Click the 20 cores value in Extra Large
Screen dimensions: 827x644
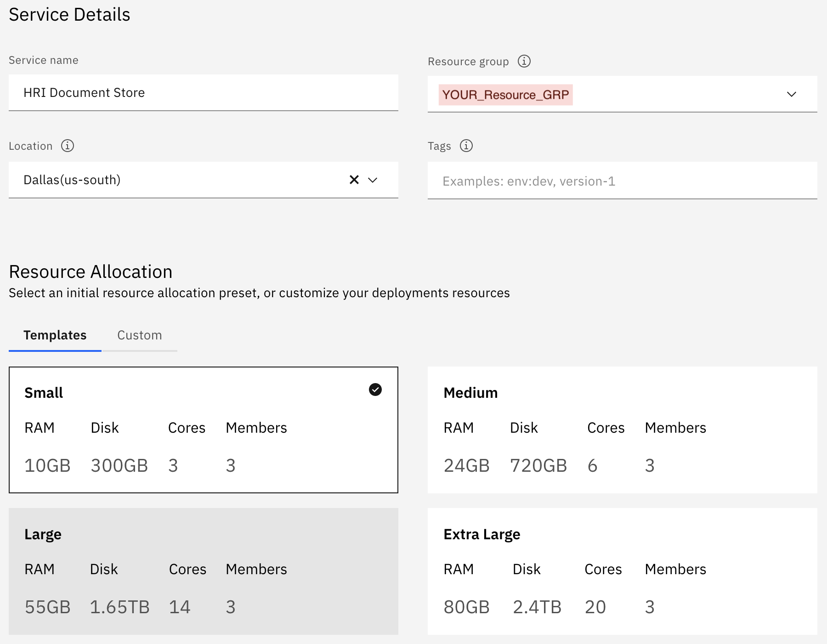pyautogui.click(x=595, y=607)
